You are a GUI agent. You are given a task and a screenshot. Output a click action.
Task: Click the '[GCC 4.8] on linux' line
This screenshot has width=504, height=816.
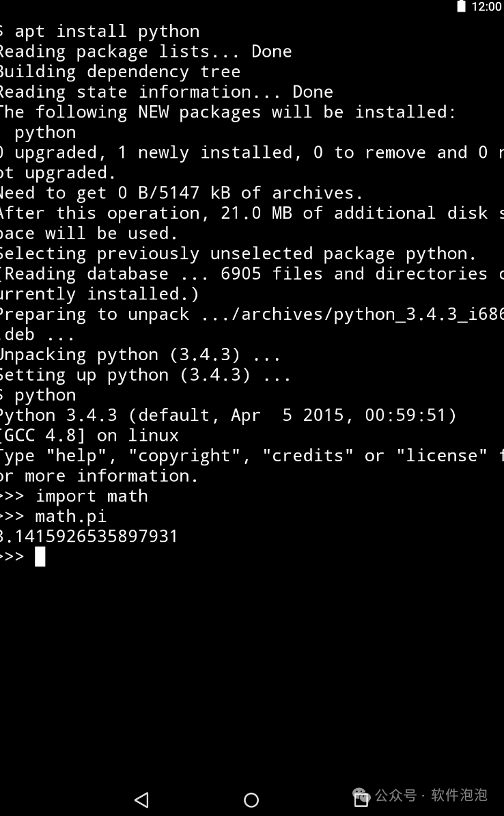(x=89, y=435)
